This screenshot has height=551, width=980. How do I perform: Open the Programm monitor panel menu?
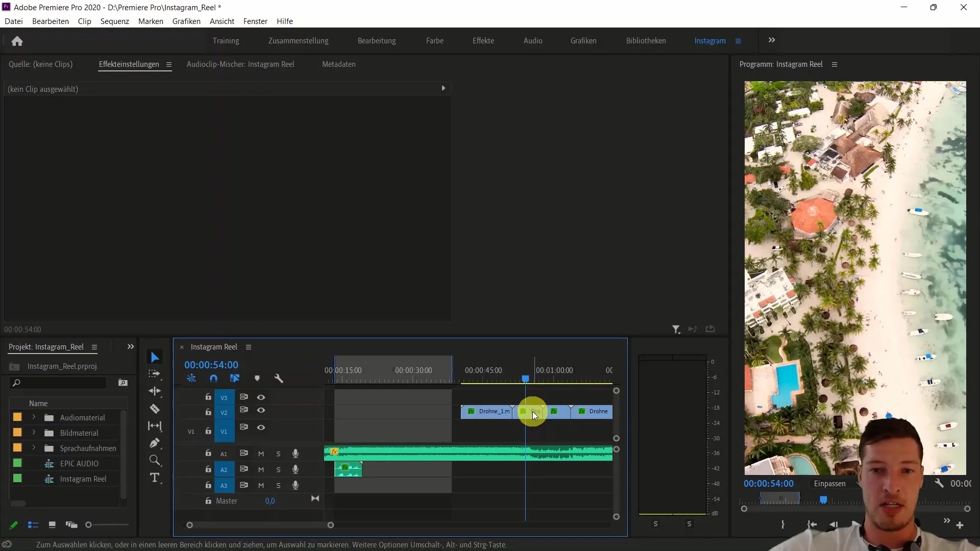click(x=835, y=65)
